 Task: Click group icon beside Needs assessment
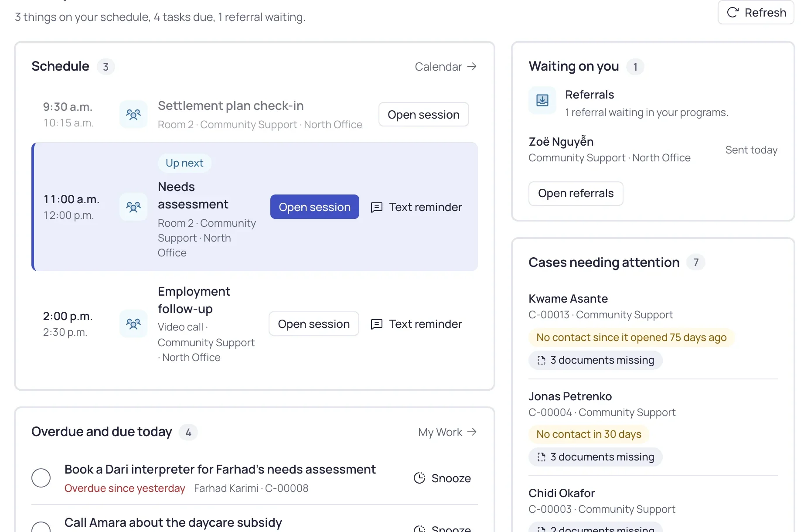(133, 207)
